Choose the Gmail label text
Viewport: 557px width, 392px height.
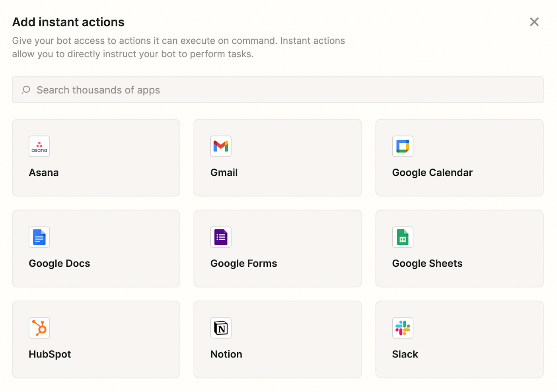(224, 173)
